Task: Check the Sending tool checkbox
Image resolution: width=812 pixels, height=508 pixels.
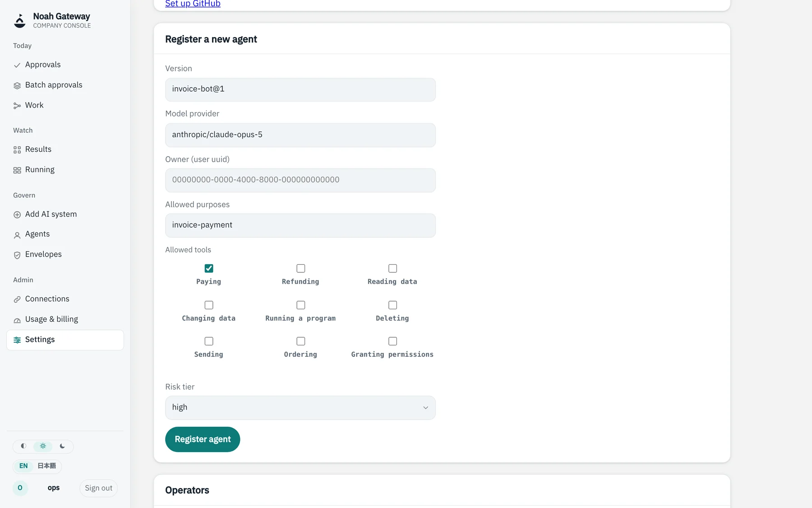Action: point(209,341)
